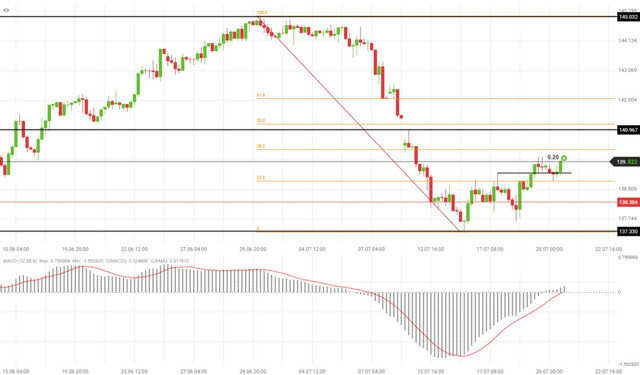This screenshot has height=375, width=640.
Task: Click the current price tag 139.822
Action: tap(624, 162)
